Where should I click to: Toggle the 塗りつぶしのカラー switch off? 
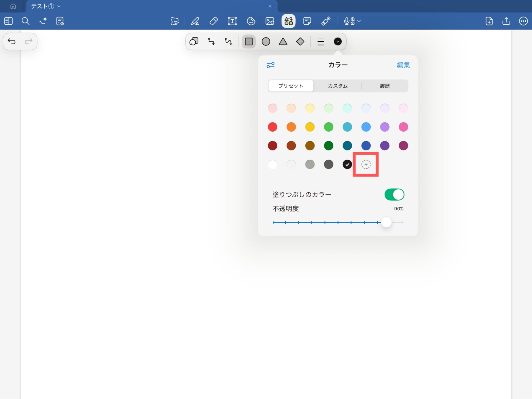(x=394, y=195)
